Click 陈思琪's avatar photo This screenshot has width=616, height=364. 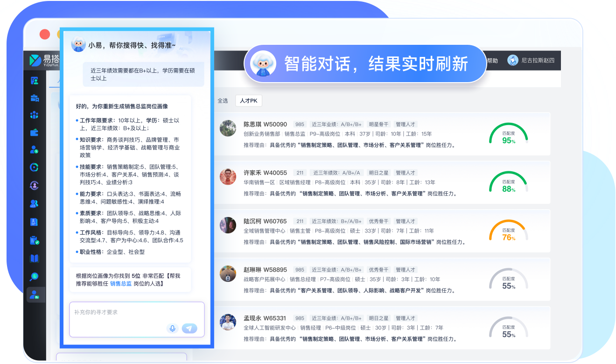tap(228, 128)
